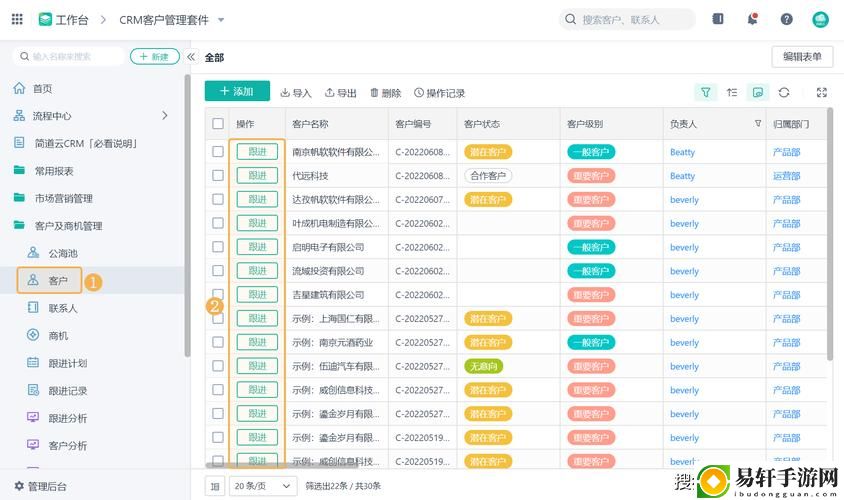This screenshot has width=844, height=500.
Task: Toggle the display settings icon
Action: 757,93
